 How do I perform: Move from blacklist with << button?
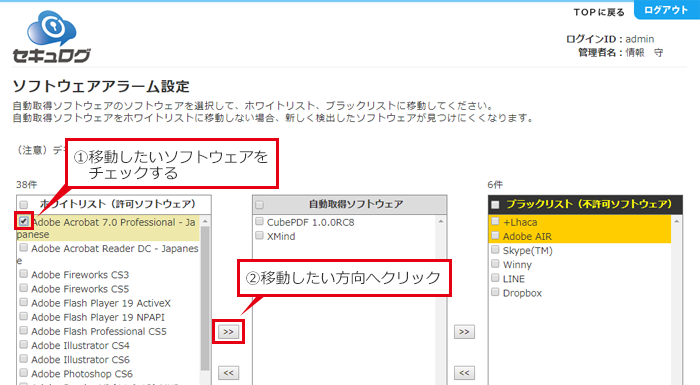click(x=464, y=372)
